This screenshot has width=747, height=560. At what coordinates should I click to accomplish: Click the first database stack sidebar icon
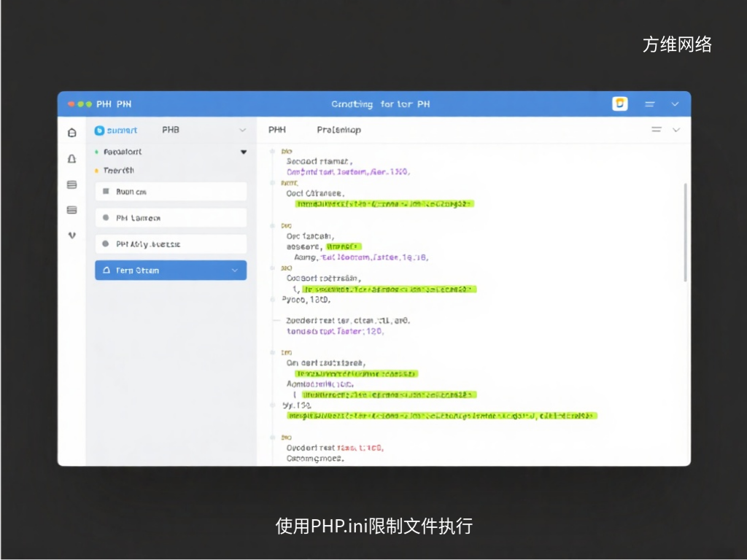(x=71, y=184)
